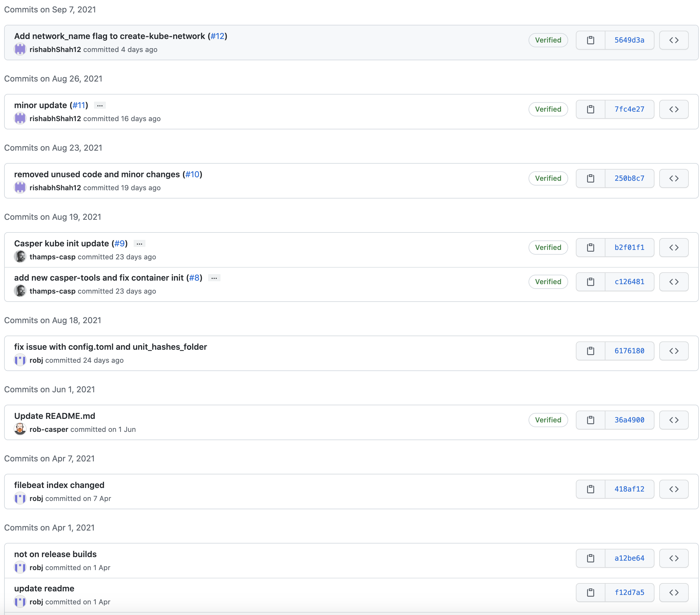700x615 pixels.
Task: Open 'filebeat index changed' commit title
Action: (59, 485)
